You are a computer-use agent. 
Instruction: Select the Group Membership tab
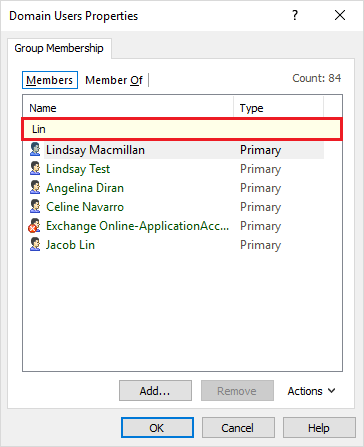click(x=59, y=48)
